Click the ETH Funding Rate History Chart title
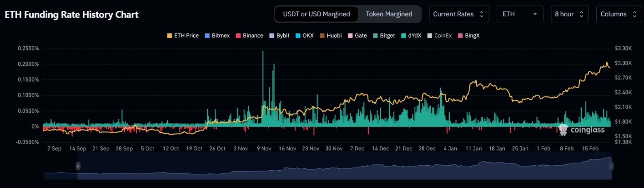This screenshot has width=644, height=188. click(x=72, y=15)
